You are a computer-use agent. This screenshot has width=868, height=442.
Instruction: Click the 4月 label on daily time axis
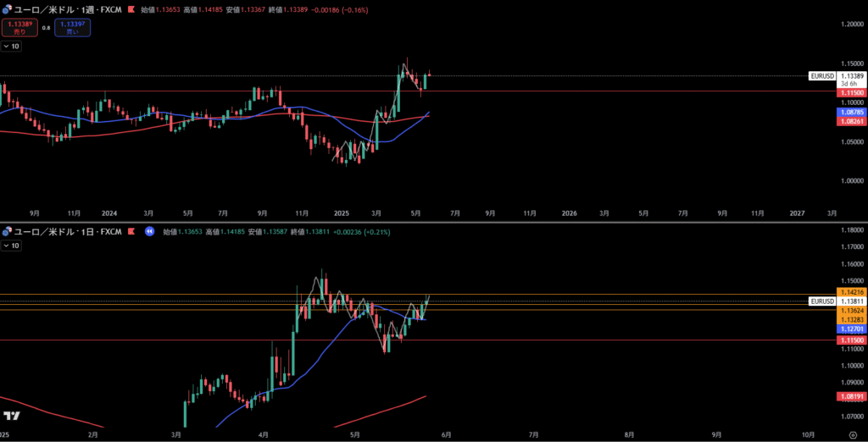(x=263, y=435)
